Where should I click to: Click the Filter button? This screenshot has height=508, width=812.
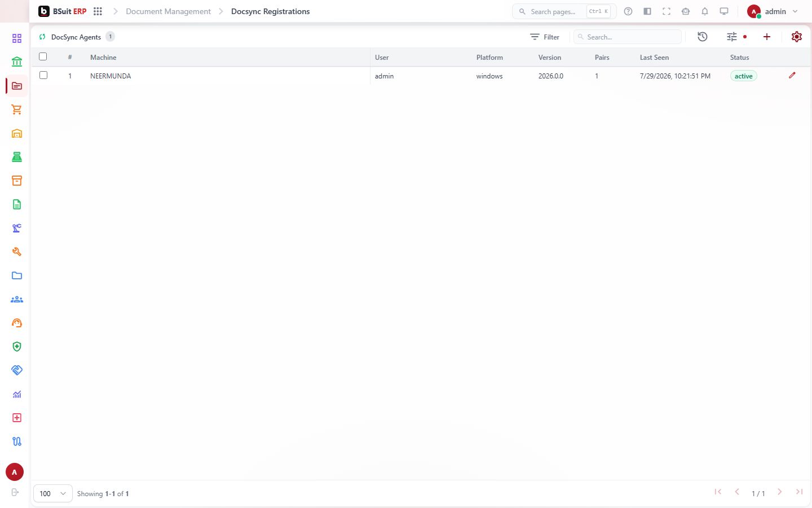point(545,37)
